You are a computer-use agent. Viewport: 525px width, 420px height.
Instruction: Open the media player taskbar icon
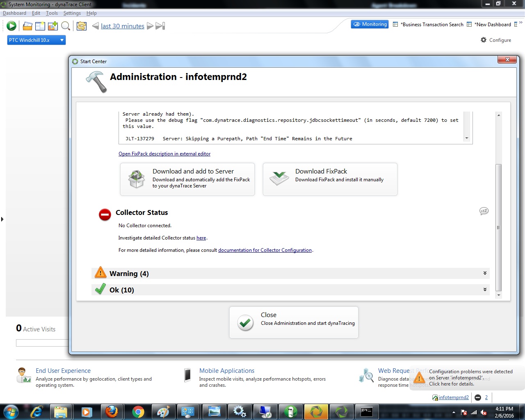coord(87,411)
